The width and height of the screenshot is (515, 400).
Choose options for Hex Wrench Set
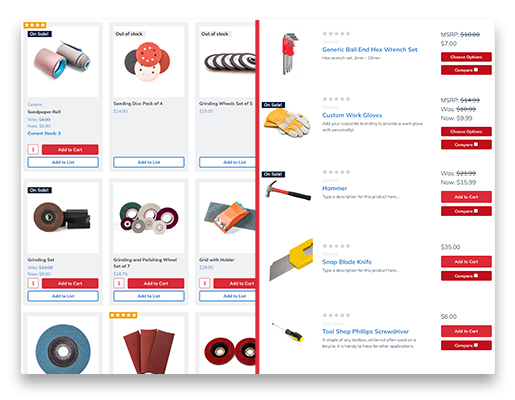pyautogui.click(x=466, y=57)
